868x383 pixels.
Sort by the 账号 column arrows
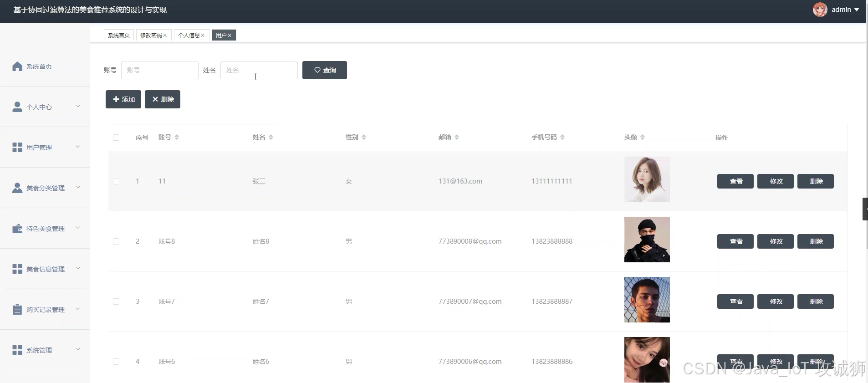tap(177, 137)
